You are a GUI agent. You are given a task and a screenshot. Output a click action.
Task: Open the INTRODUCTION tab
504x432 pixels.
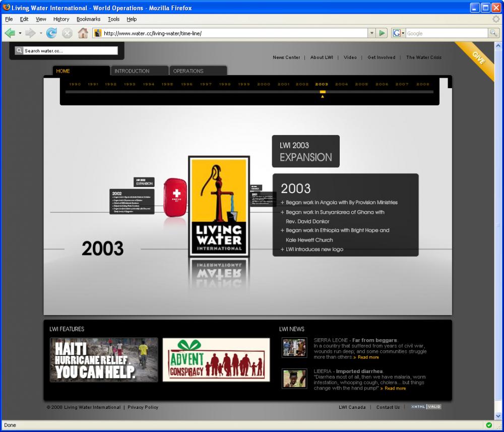point(132,71)
